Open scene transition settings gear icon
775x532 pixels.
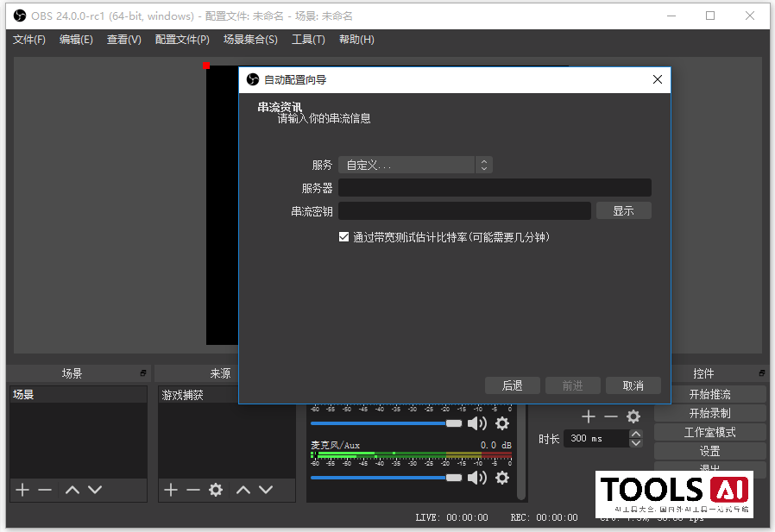633,416
